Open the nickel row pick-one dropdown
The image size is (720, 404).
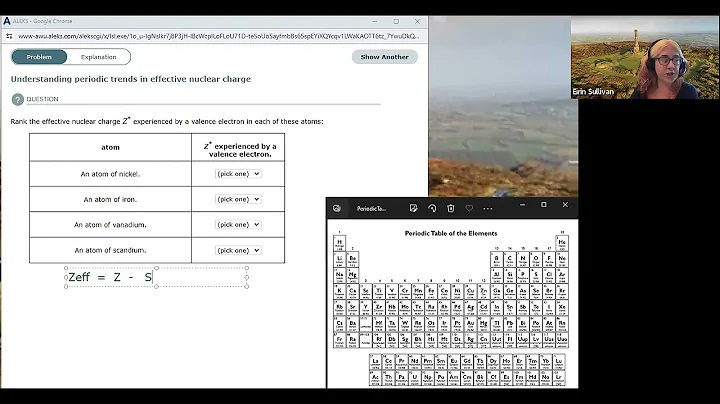click(x=238, y=174)
